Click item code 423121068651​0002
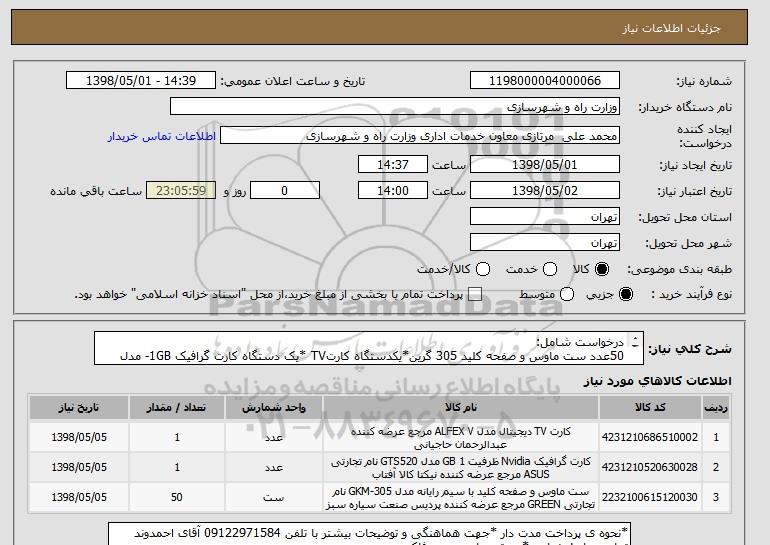This screenshot has width=770, height=545. [x=650, y=437]
